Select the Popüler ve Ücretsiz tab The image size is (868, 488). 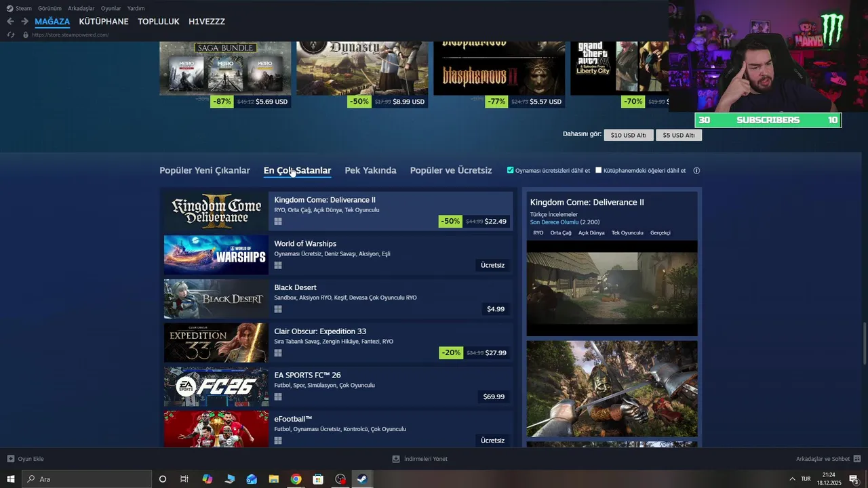click(x=451, y=171)
